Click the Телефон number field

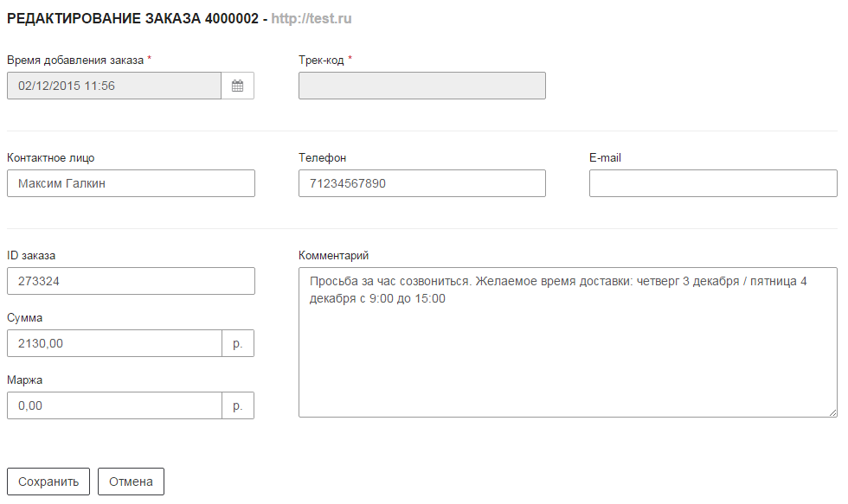[422, 183]
